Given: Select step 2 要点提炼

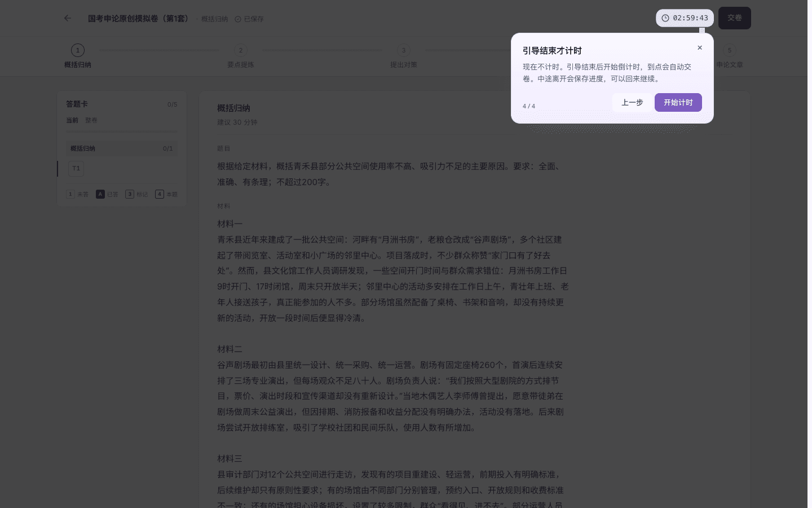Looking at the screenshot, I should [x=241, y=56].
